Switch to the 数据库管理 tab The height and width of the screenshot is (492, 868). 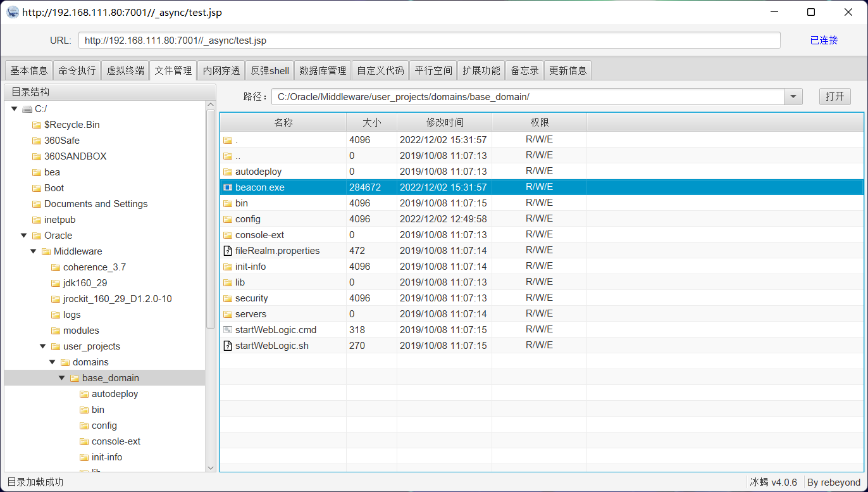323,70
